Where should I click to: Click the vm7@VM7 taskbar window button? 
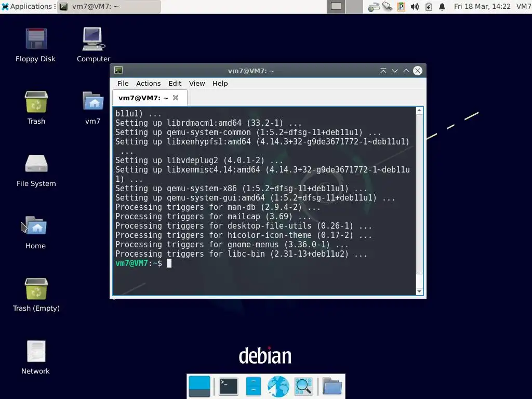[x=109, y=6]
